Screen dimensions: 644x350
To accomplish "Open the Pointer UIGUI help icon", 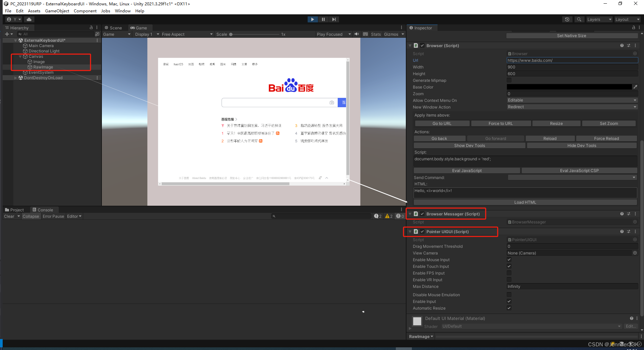I will coord(622,231).
